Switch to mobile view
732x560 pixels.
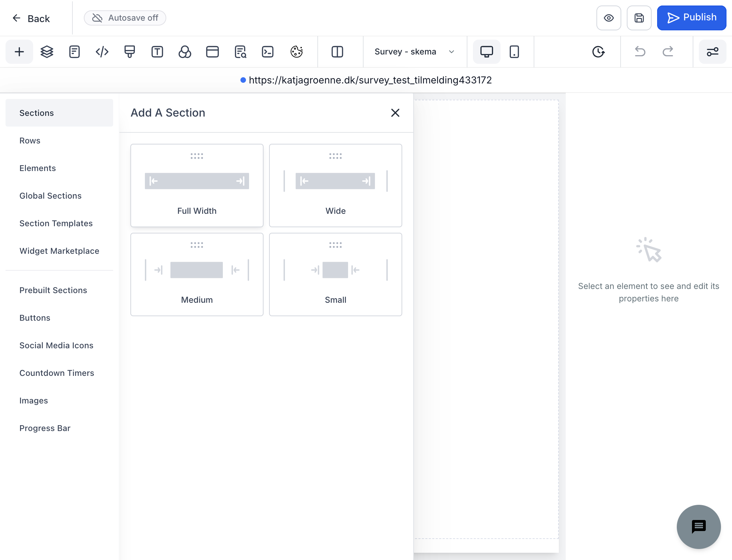(x=514, y=52)
